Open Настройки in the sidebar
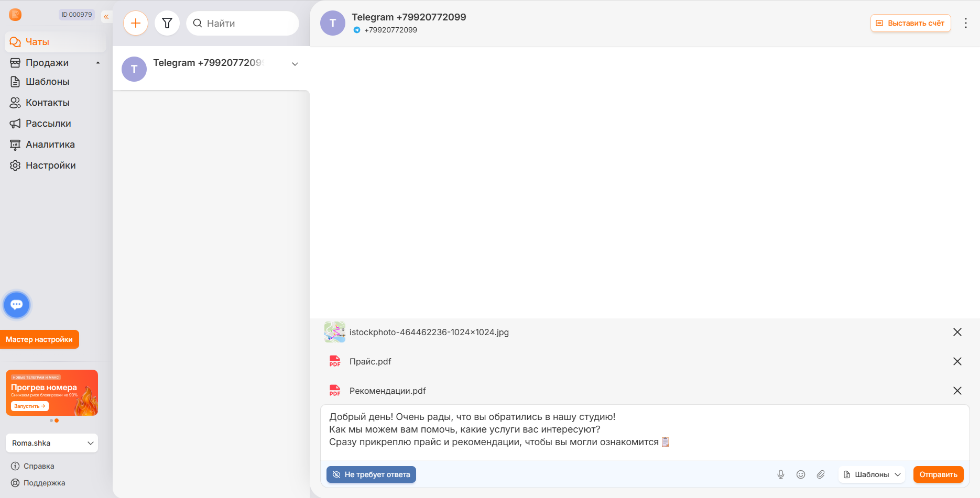 (x=50, y=165)
